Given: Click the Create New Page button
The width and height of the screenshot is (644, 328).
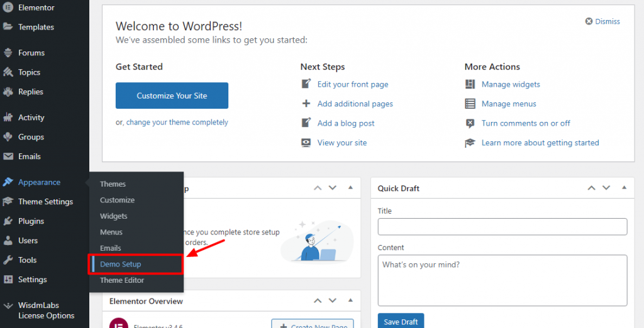Looking at the screenshot, I should point(313,324).
